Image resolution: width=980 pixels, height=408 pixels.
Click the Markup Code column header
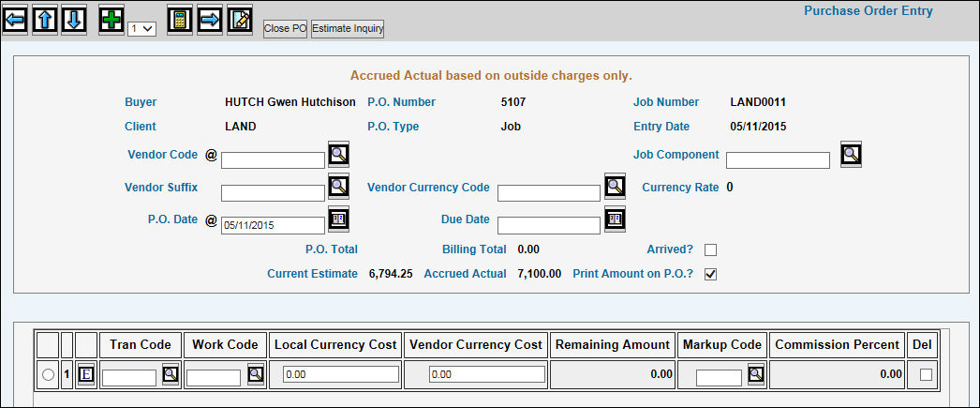[721, 345]
